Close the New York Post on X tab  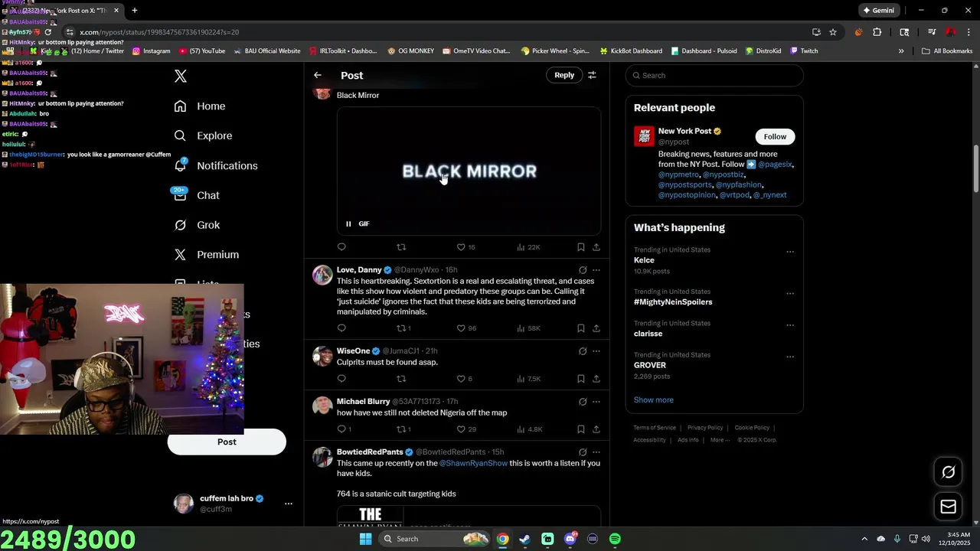pyautogui.click(x=116, y=11)
